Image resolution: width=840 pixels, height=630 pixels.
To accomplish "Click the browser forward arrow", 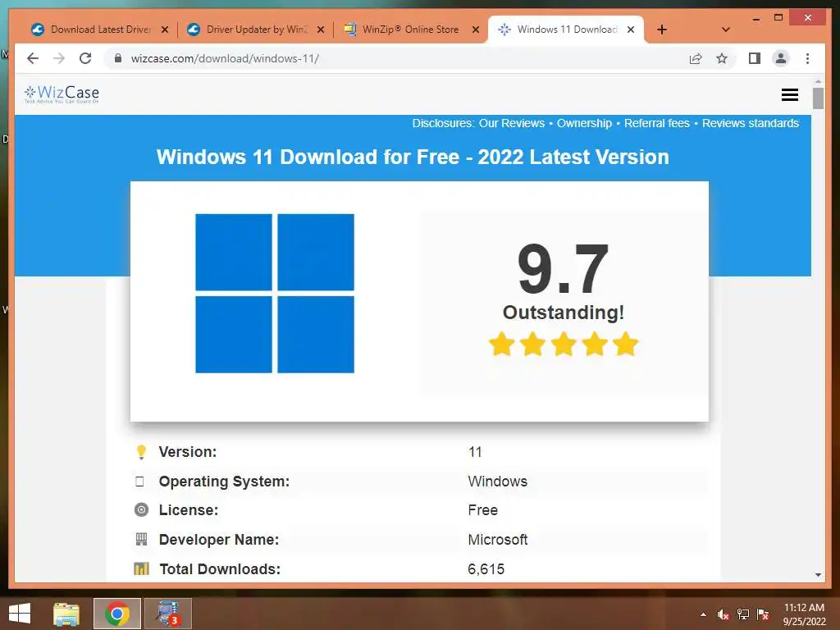I will click(x=59, y=58).
